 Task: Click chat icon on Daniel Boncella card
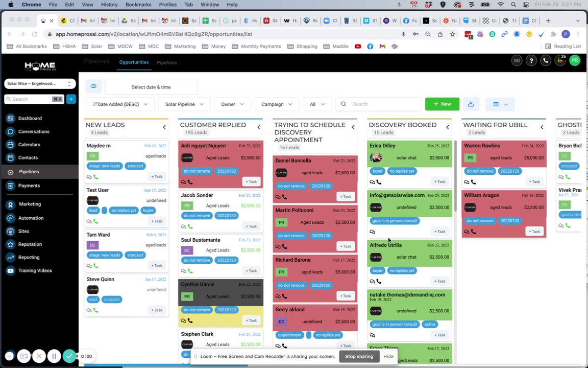click(278, 197)
